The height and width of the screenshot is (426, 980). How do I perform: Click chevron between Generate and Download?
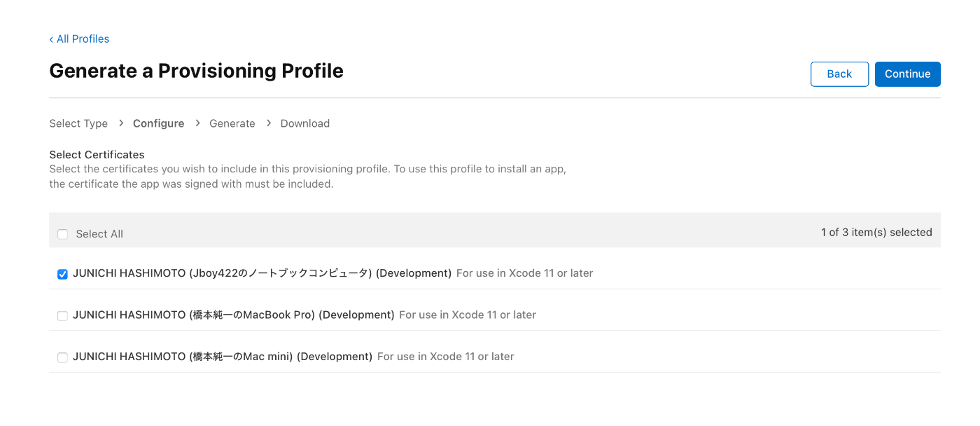268,123
